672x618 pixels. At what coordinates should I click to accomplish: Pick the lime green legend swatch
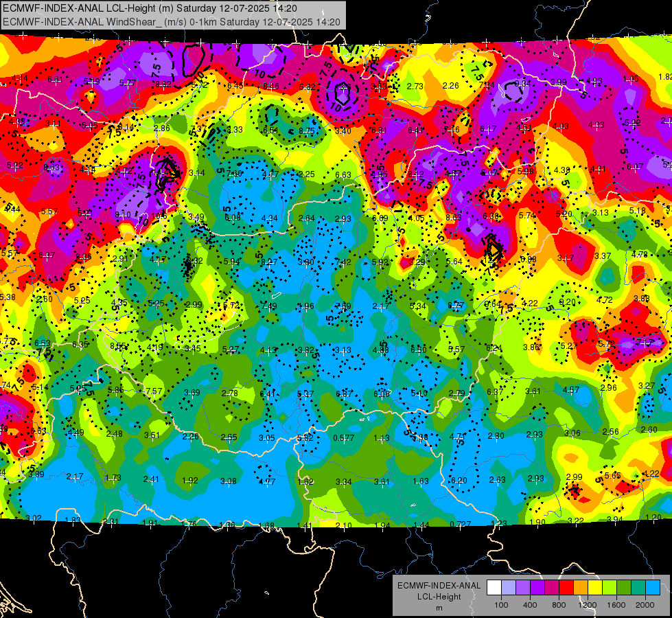[x=610, y=587]
